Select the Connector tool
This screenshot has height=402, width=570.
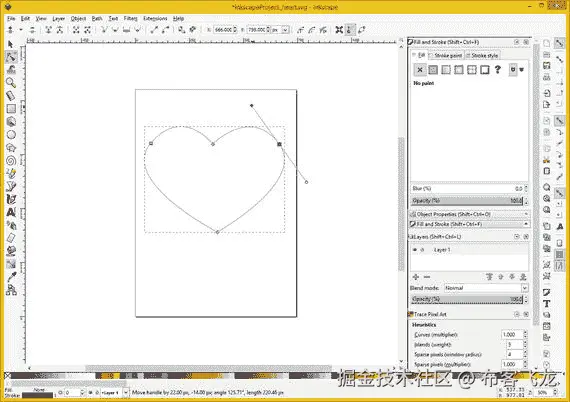[11, 290]
